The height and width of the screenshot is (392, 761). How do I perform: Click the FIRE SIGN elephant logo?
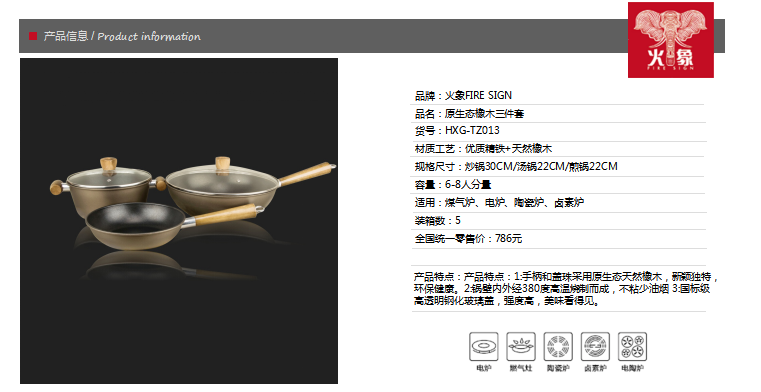[671, 40]
